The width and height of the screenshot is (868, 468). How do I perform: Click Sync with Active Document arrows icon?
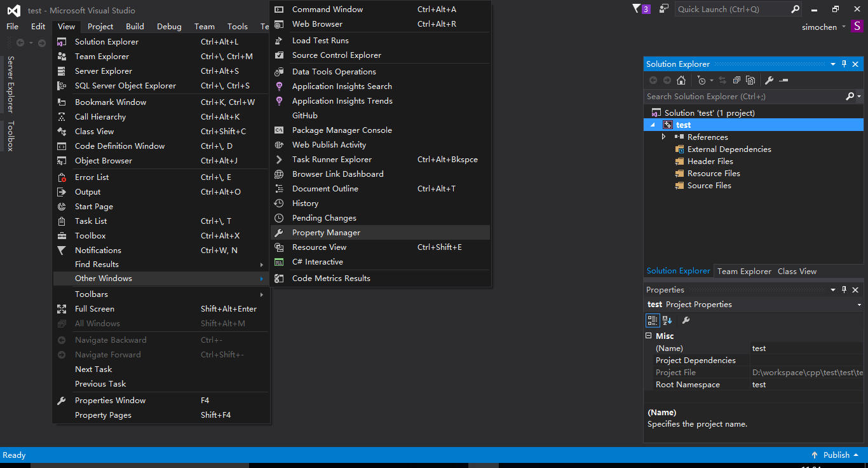723,80
